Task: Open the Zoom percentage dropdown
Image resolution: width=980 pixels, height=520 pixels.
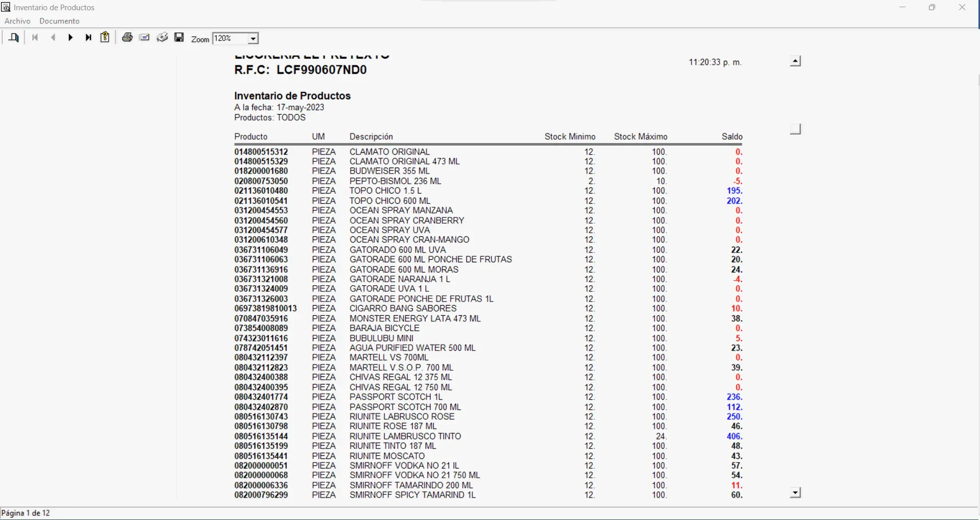Action: click(x=253, y=39)
